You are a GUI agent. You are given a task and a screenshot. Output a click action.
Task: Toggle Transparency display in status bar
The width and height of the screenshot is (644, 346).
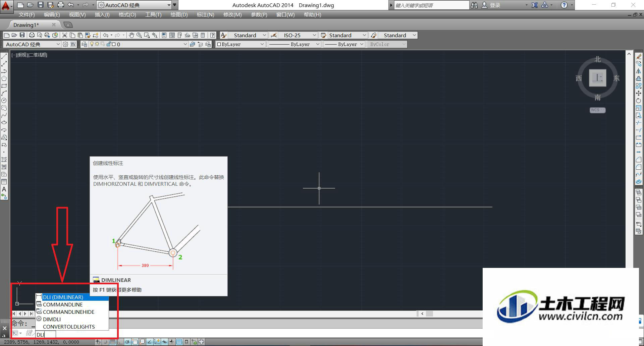coord(179,342)
